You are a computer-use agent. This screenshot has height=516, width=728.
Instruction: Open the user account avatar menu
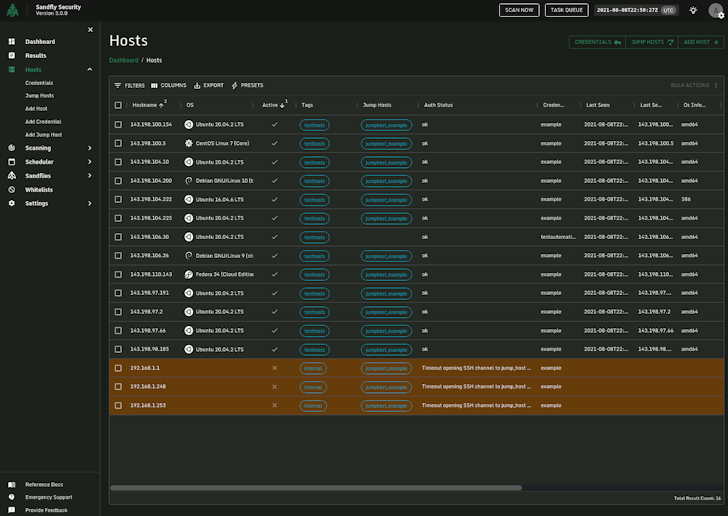[x=715, y=10]
